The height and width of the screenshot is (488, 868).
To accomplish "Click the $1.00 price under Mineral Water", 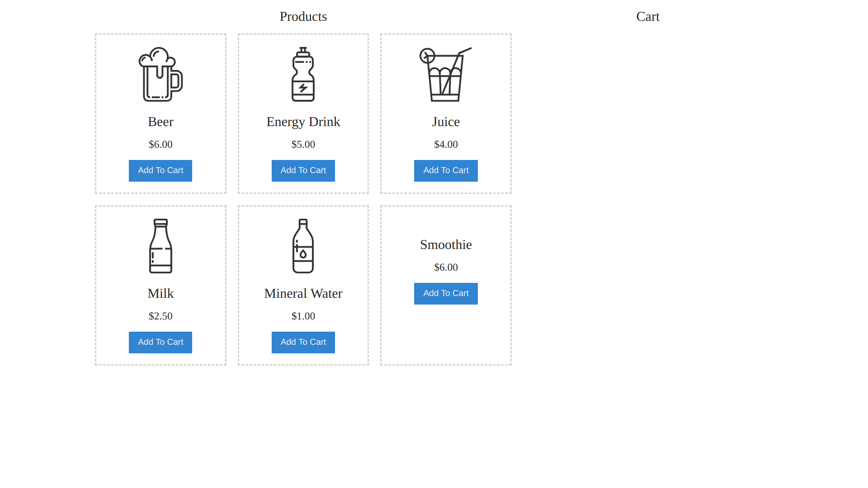I will [303, 316].
